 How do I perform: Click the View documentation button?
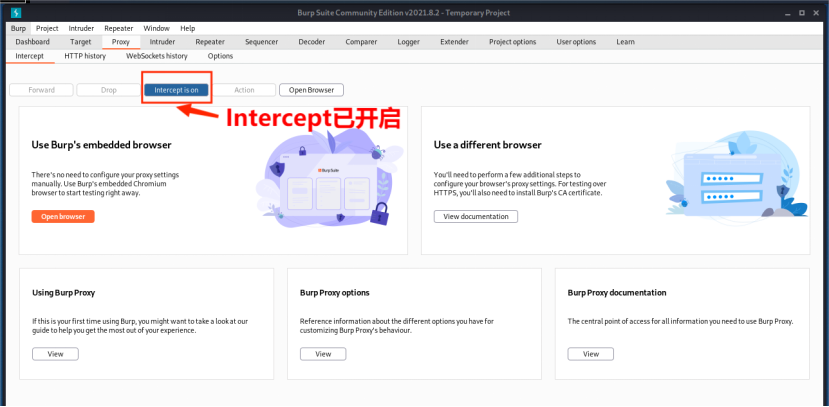click(476, 216)
